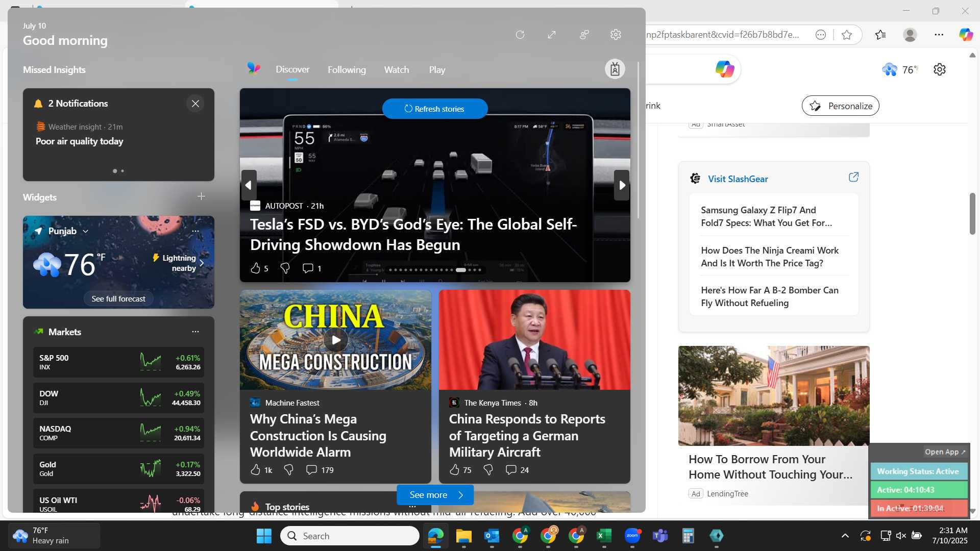
Task: Like the China Responds German Aircraft story
Action: tap(460, 470)
